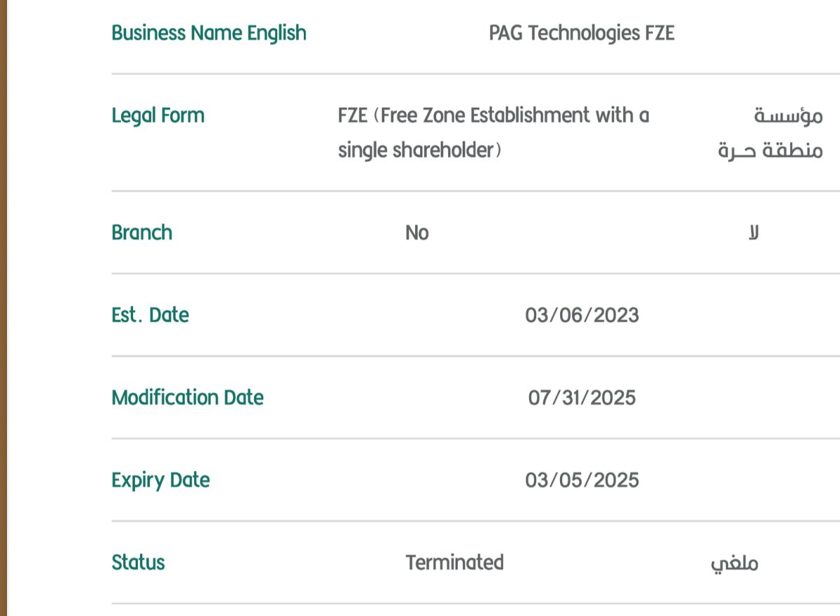Click the Arabic legal form text
Image resolution: width=840 pixels, height=616 pixels.
[x=770, y=132]
